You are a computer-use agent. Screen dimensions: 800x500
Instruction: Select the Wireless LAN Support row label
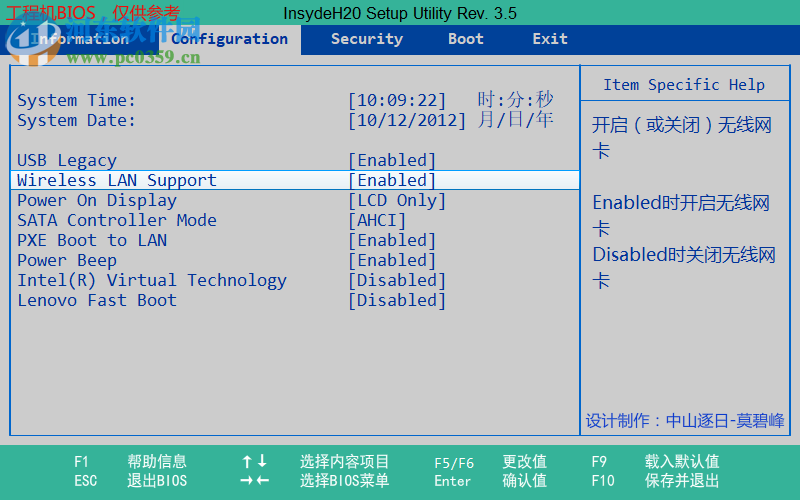[x=117, y=181]
